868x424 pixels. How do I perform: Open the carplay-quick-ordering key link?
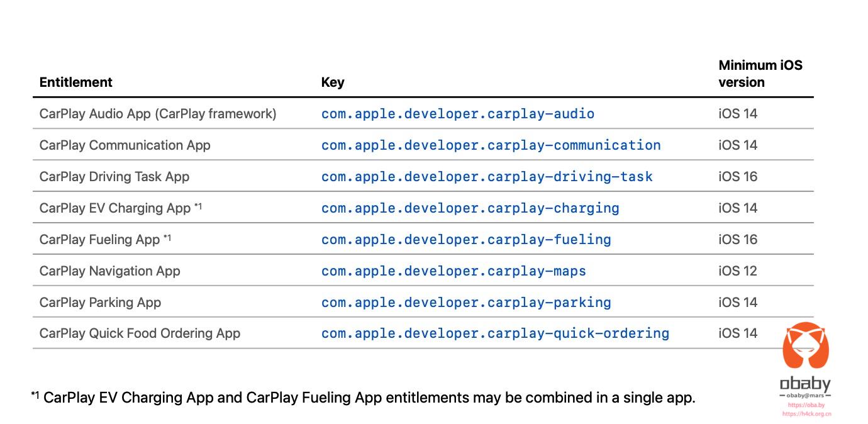pos(496,333)
